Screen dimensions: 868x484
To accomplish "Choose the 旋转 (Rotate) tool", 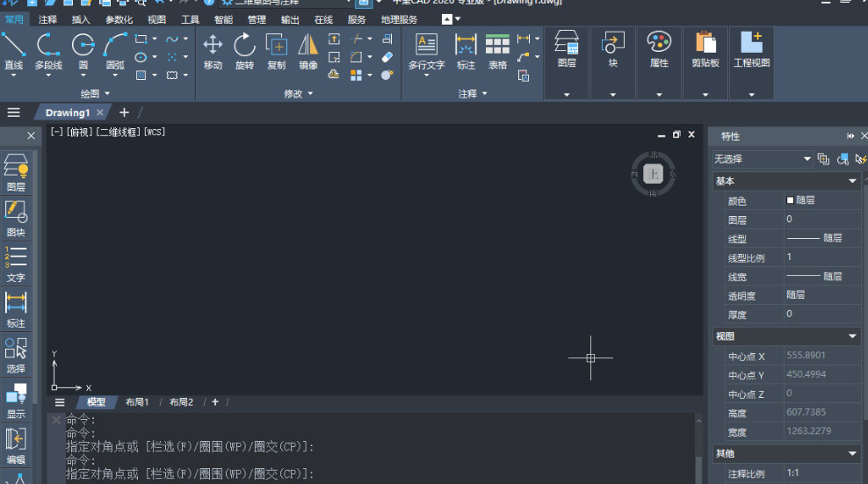I will 244,51.
